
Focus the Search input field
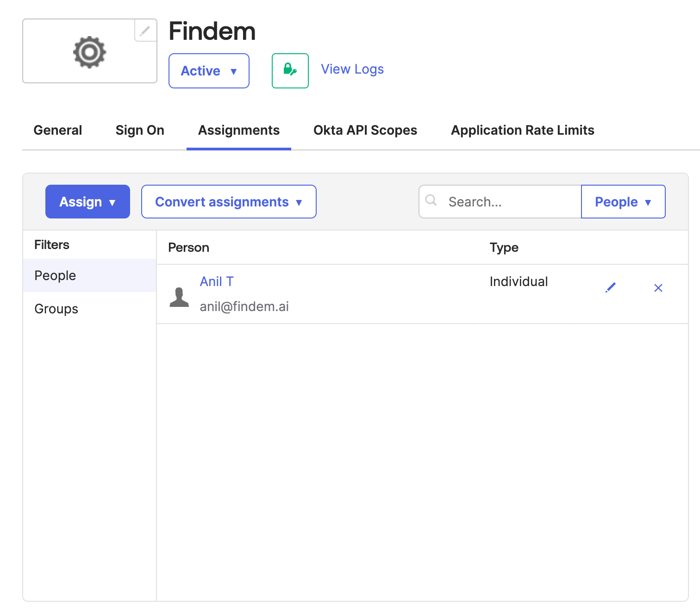500,202
